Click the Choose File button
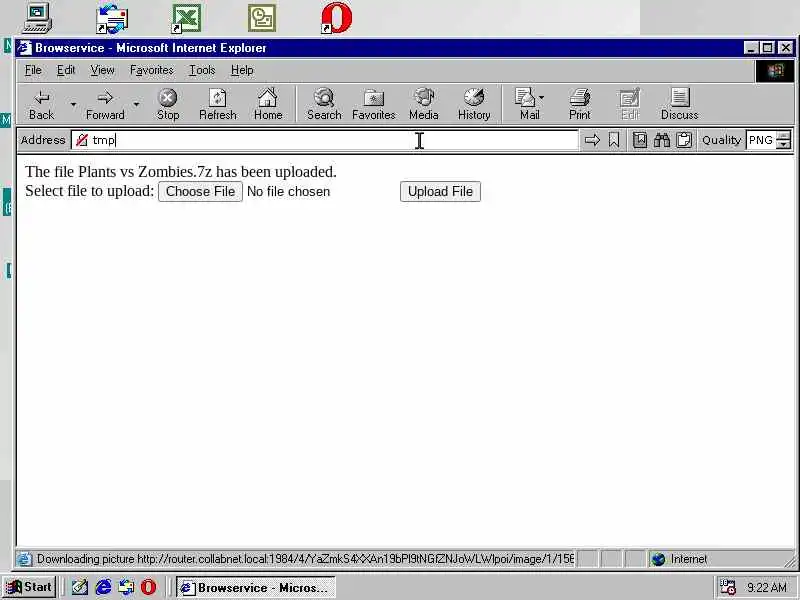 [x=201, y=191]
